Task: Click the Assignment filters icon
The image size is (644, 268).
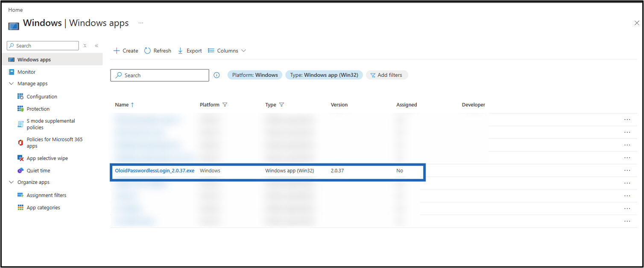Action: 20,195
